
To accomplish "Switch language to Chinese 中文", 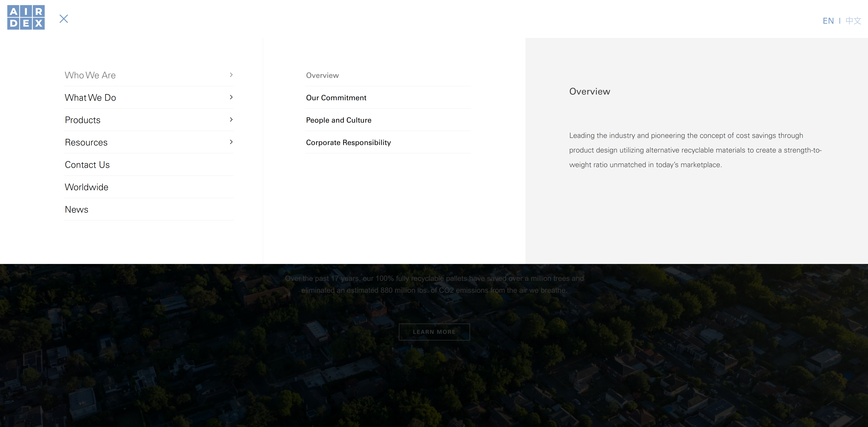I will (853, 21).
